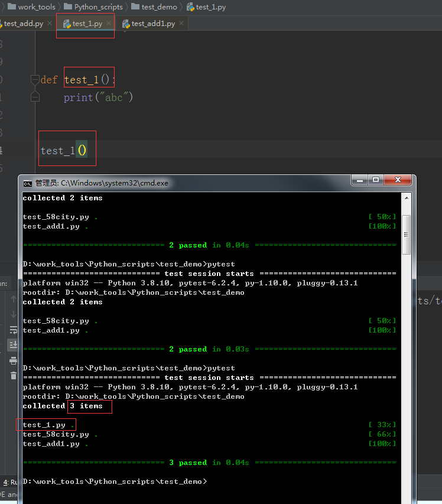Click the trash icon to clear Run output

tap(13, 375)
